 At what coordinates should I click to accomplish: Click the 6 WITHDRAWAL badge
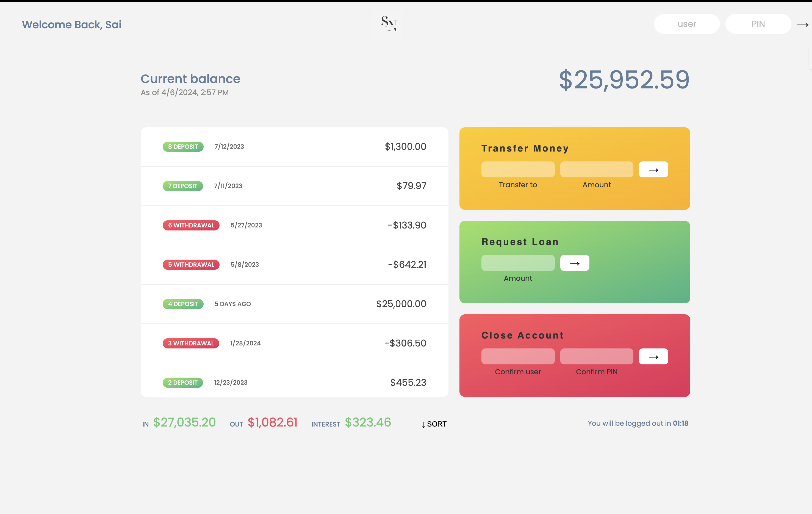pos(191,225)
